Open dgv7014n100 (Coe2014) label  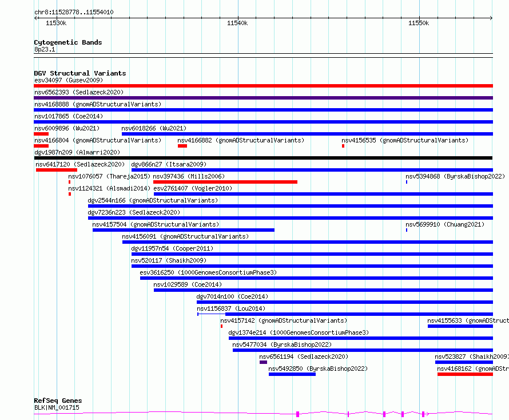pyautogui.click(x=232, y=296)
